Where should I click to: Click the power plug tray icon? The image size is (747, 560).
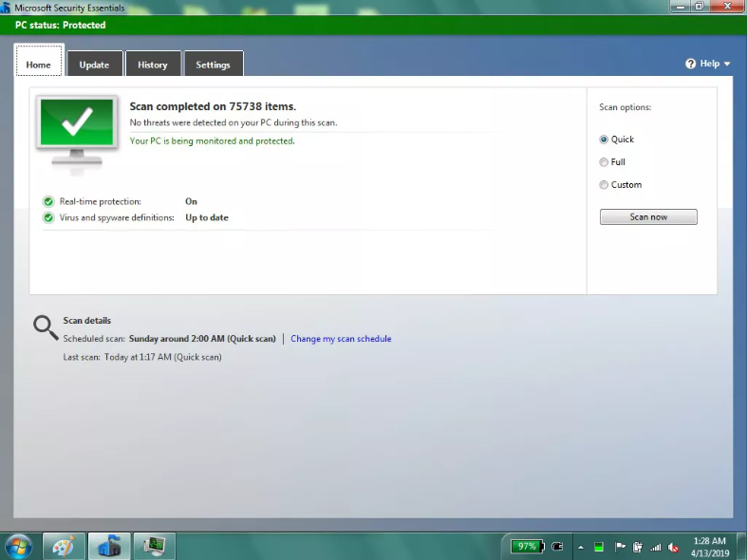(557, 546)
